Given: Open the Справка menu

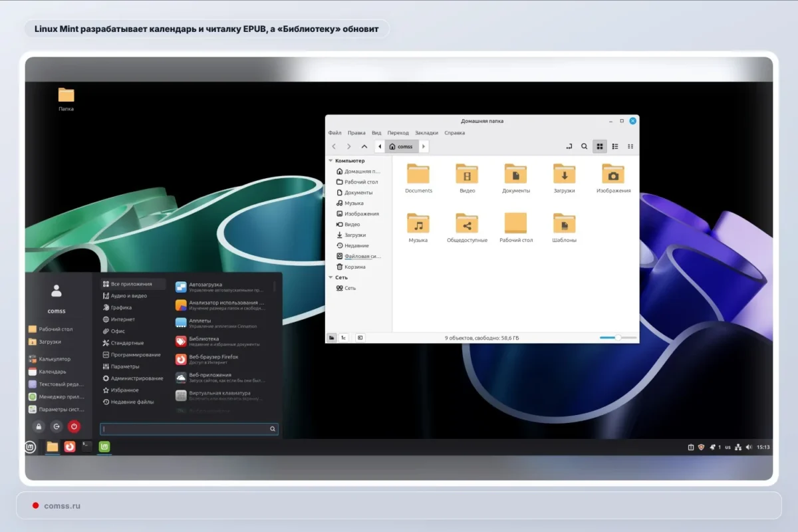Looking at the screenshot, I should [455, 133].
